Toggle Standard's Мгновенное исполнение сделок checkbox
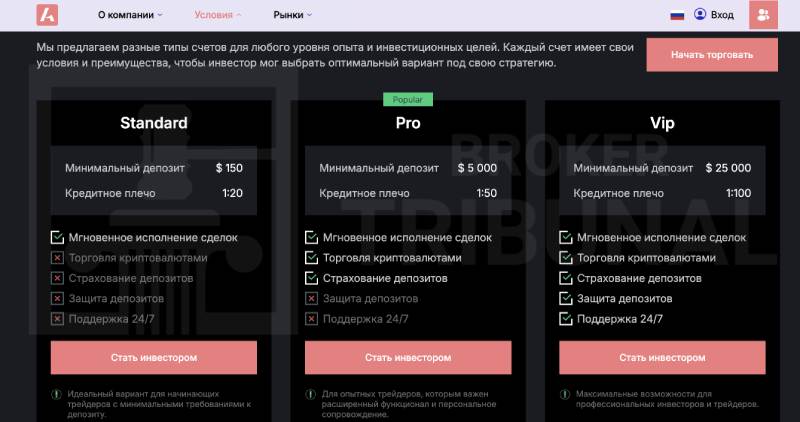Image resolution: width=800 pixels, height=422 pixels. click(57, 238)
